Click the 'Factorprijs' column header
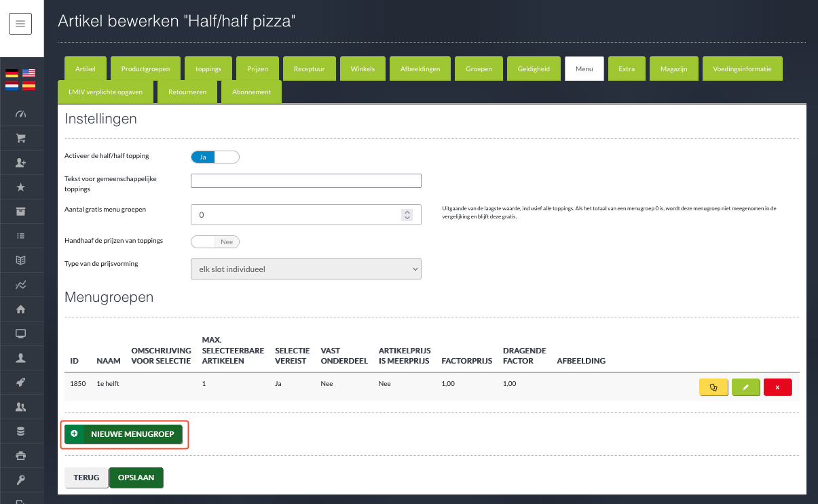 pyautogui.click(x=466, y=361)
